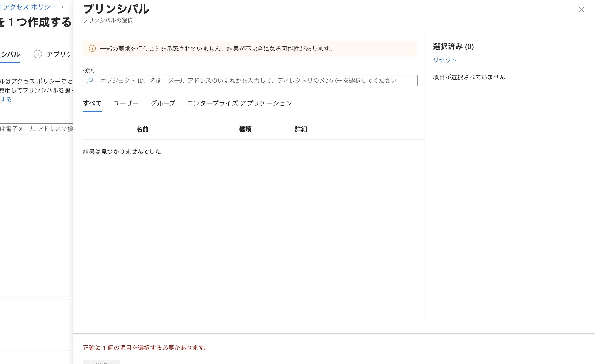The width and height of the screenshot is (595, 364).
Task: Click the magnifier icon in the search box
Action: pos(90,80)
